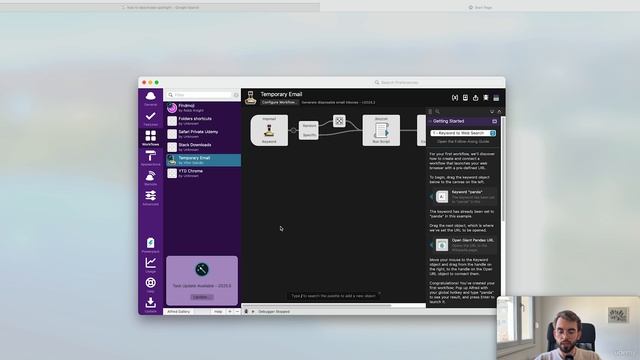
Task: Select the Safari Private Udemy workflow
Action: 203,134
